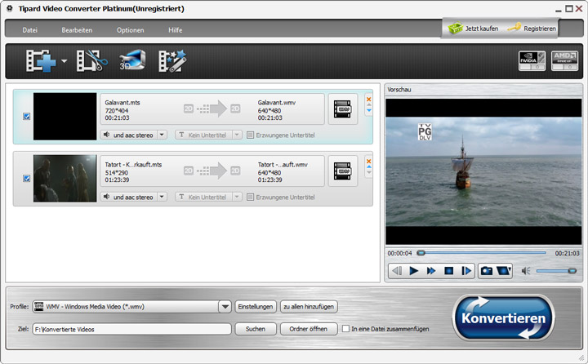Viewport: 588px width, 364px height.
Task: Click previous frame button in preview
Action: (x=397, y=270)
